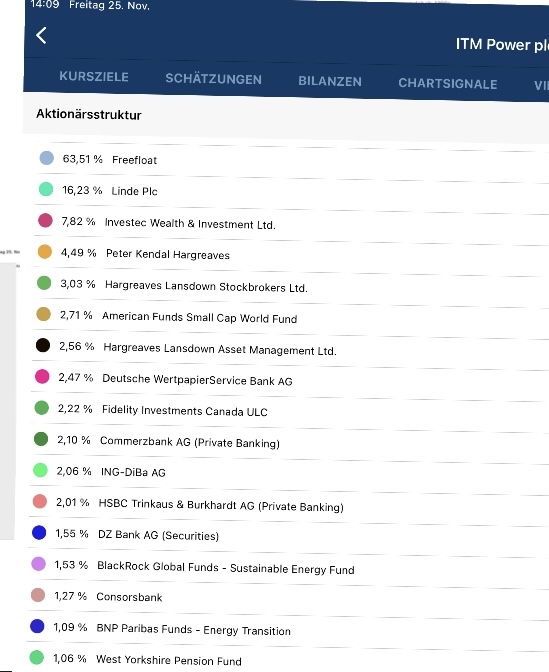The width and height of the screenshot is (549, 672).
Task: Select the BILANZEN tab
Action: point(330,81)
